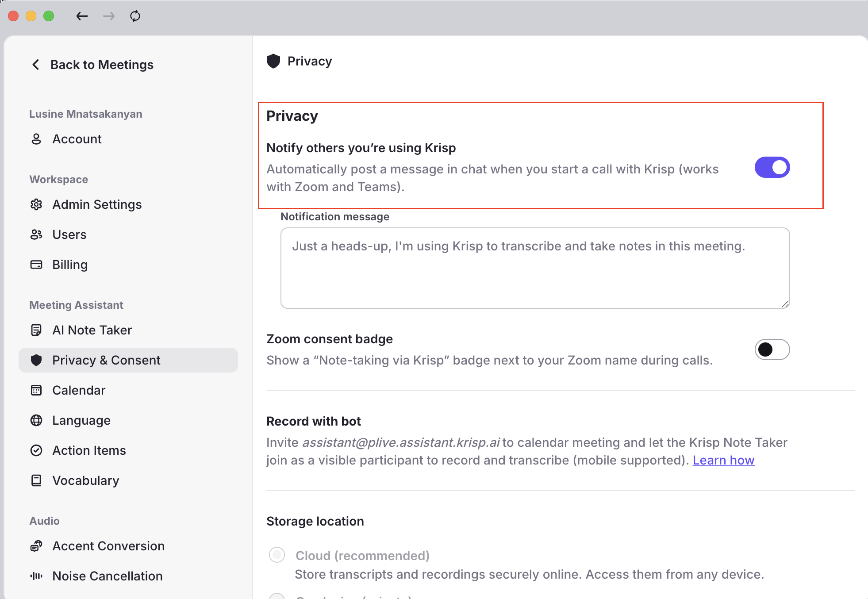This screenshot has width=868, height=599.
Task: Click the Billing card icon
Action: 36,265
